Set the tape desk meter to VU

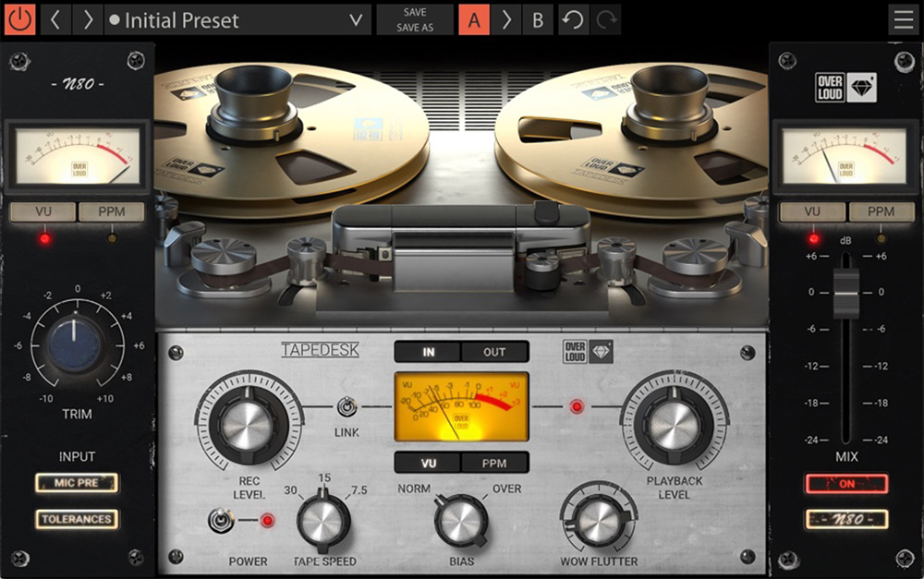(428, 464)
